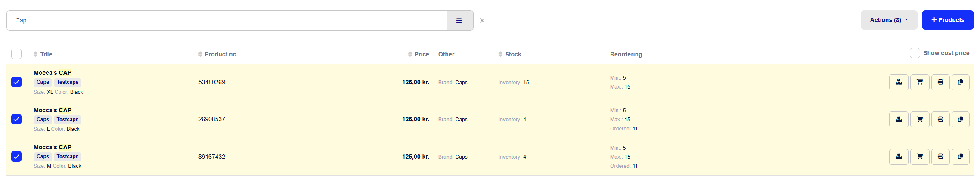Sort the list by Price column

pos(419,54)
